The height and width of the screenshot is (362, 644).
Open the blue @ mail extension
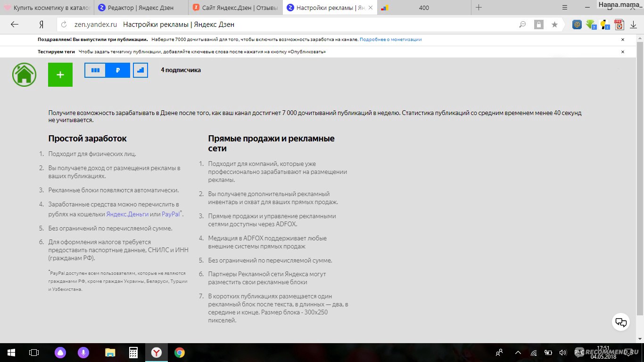pos(577,25)
